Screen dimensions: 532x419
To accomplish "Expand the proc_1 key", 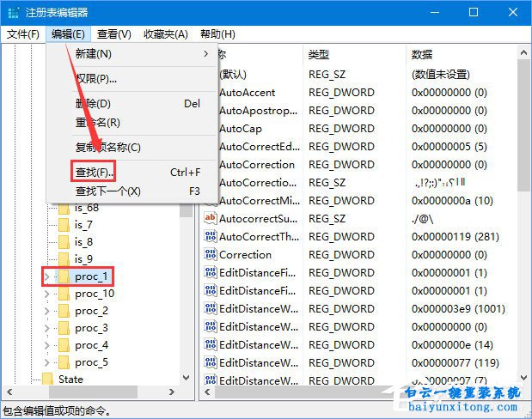I will tap(47, 277).
